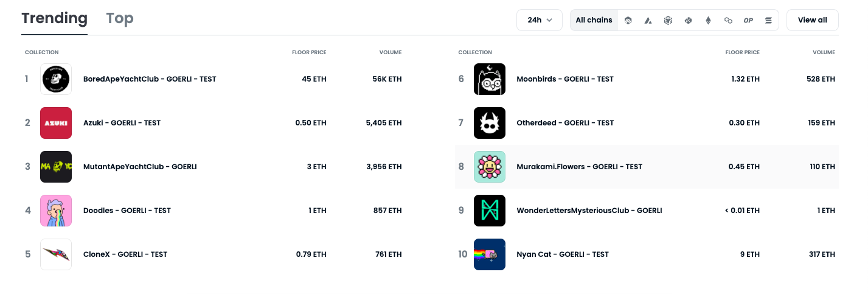Select the Polygon chain-link icon
Screen dimensions: 868x294
pyautogui.click(x=728, y=20)
